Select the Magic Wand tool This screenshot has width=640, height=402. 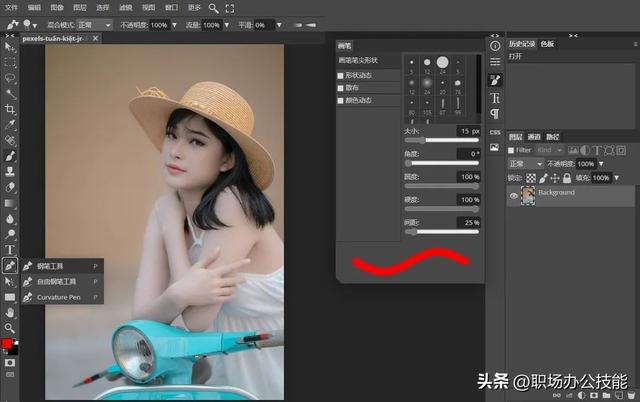coord(10,93)
